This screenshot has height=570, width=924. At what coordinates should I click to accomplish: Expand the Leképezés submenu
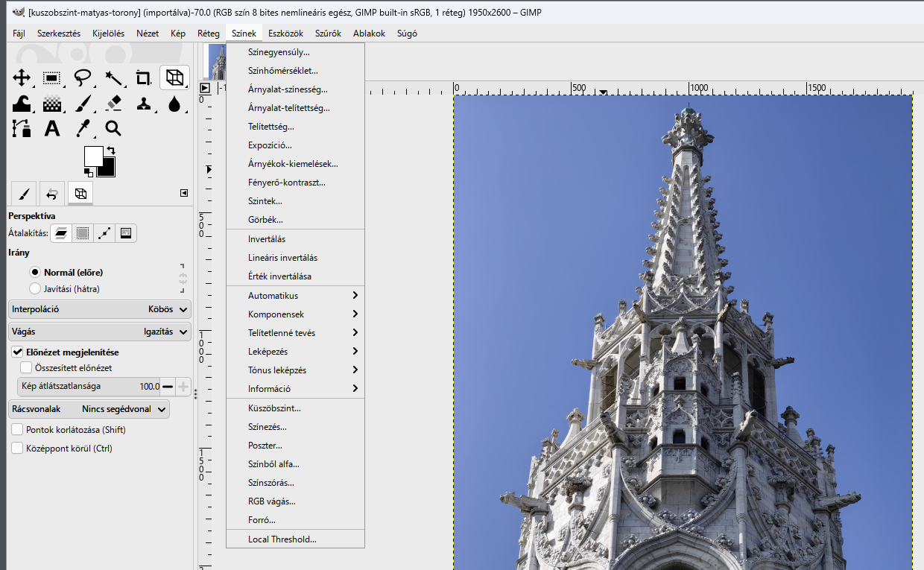click(296, 352)
